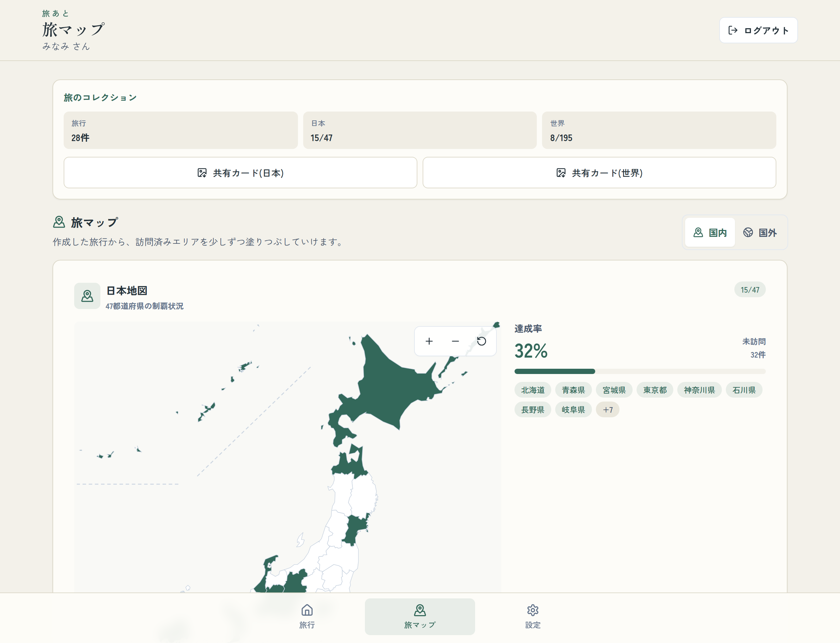The image size is (840, 643).
Task: Click the 達成率 label
Action: coord(528,328)
